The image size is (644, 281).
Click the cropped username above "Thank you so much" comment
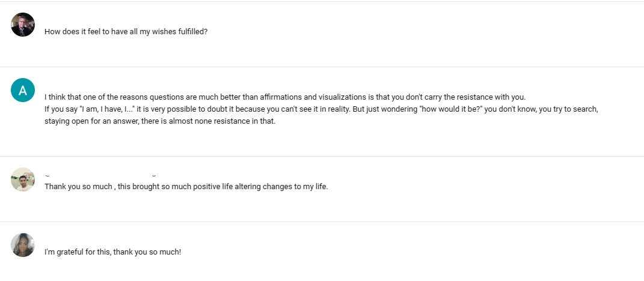(100, 175)
